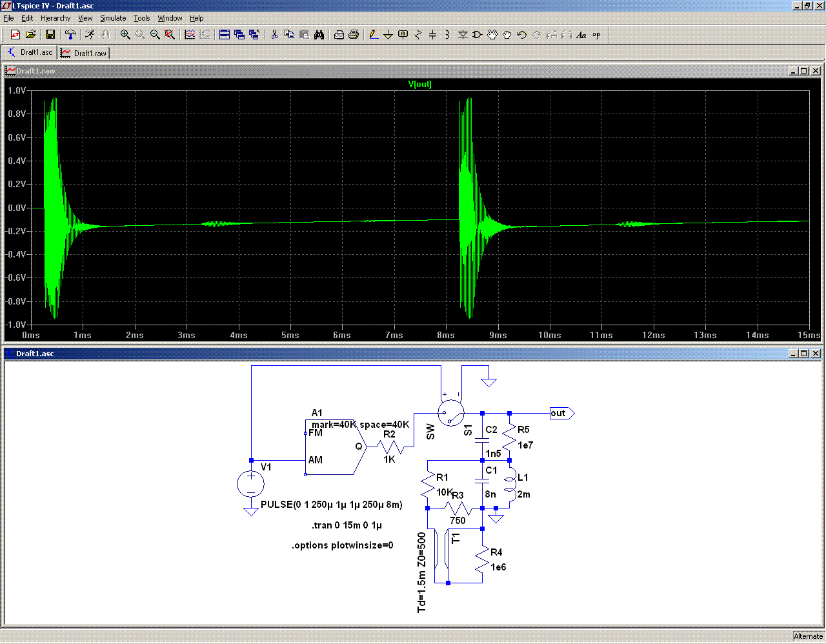Activate the Cut scissors tool
Viewport: 826px width, 644px height.
pos(274,35)
